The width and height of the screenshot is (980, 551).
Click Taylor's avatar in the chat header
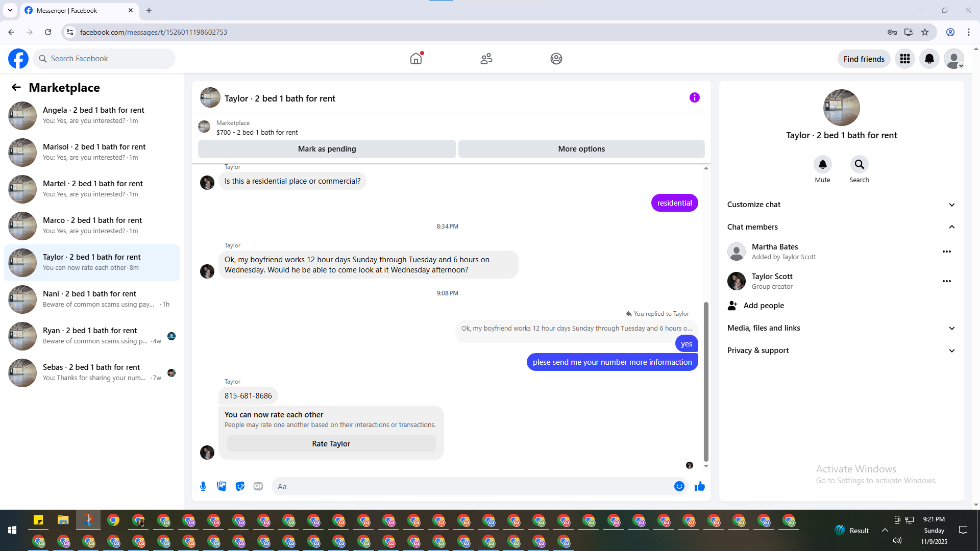[210, 97]
